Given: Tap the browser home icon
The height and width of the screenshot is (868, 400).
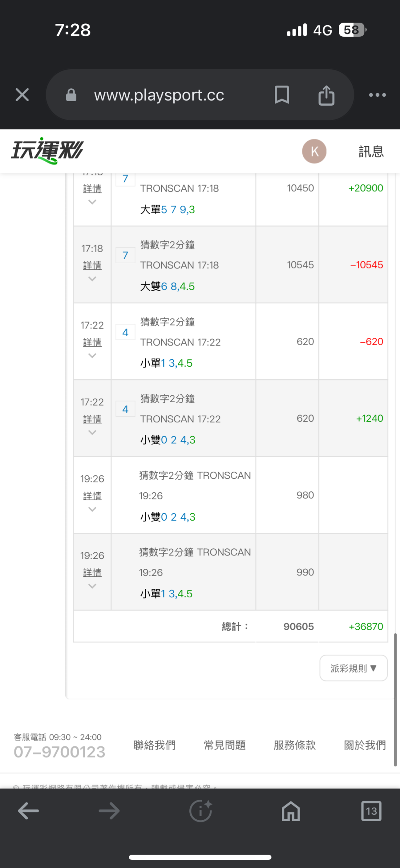Looking at the screenshot, I should point(291,811).
